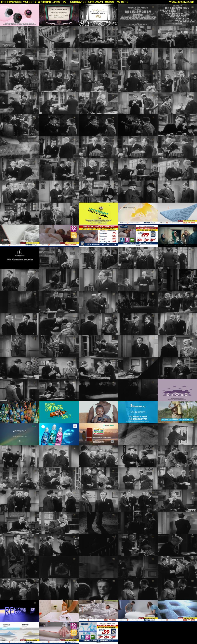Viewport: 197px width, 644px height.
Task: Open the "Sale Now On! Save Over 20%" thumbnail
Action: [x=98, y=235]
